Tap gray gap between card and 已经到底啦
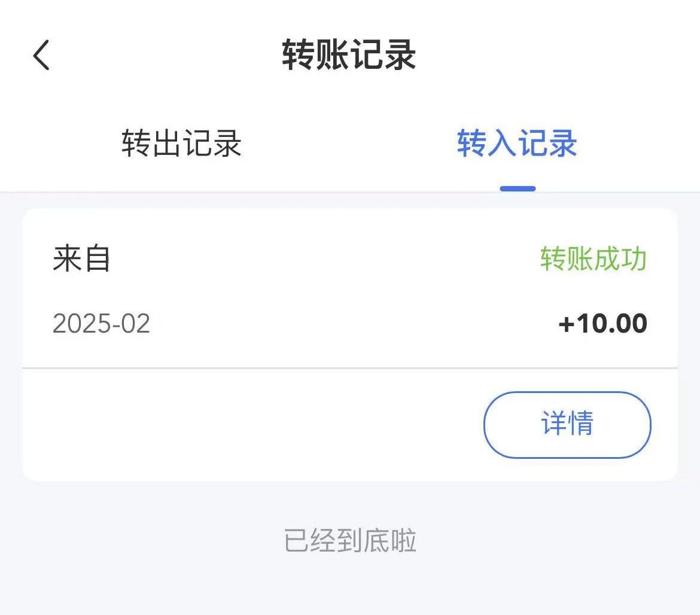Image resolution: width=700 pixels, height=615 pixels. tap(350, 501)
